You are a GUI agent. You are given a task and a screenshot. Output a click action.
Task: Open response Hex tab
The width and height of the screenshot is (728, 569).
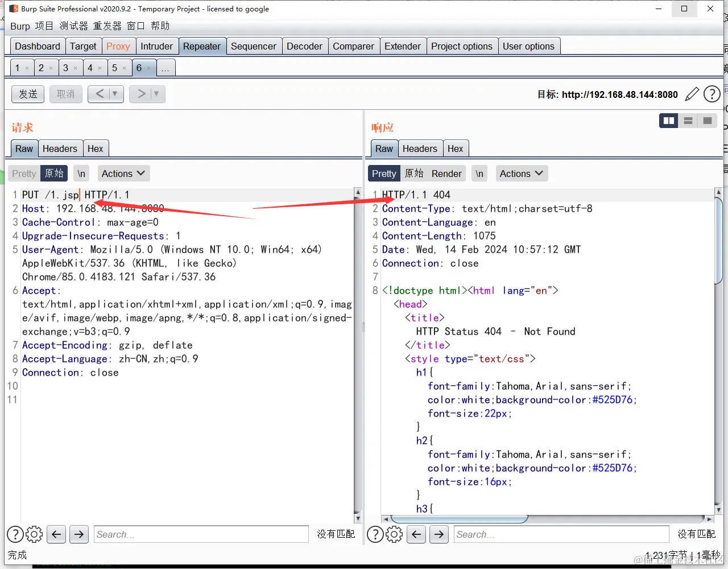[456, 149]
